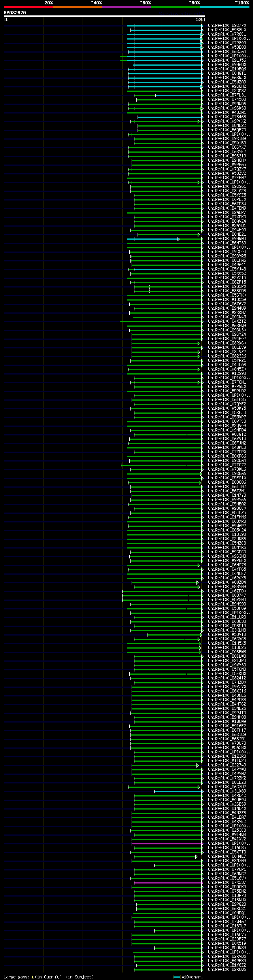Viewport: 253px width, 980px height.
Task: Select the UniRef100_B6SRJ0 label
Action: tap(227, 78)
